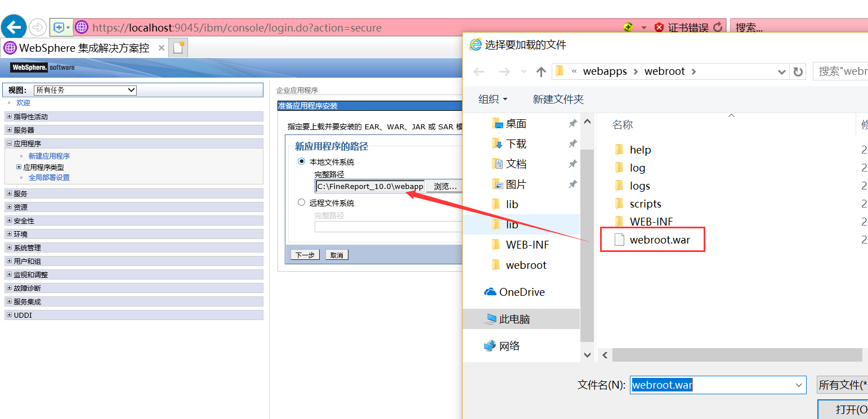The image size is (868, 419).
Task: Click the browser forward arrow button
Action: 38,27
